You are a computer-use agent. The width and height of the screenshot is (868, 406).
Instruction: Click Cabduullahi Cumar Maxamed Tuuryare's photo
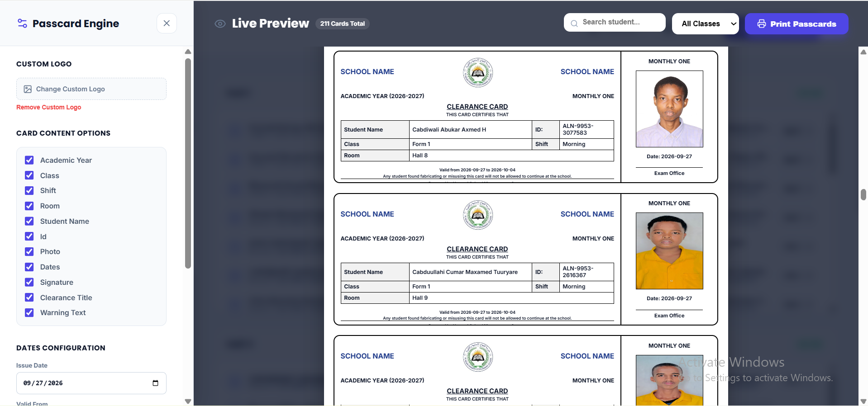click(x=669, y=251)
